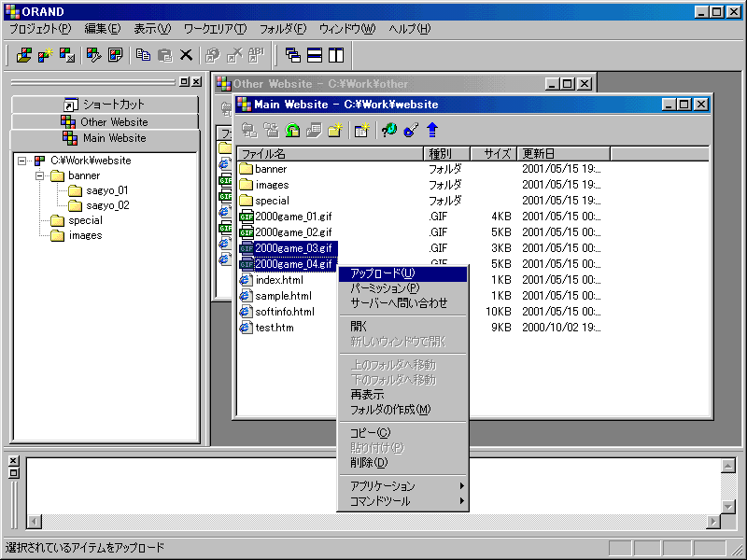Click the black X delete toolbar icon
The image size is (747, 560).
tap(186, 55)
